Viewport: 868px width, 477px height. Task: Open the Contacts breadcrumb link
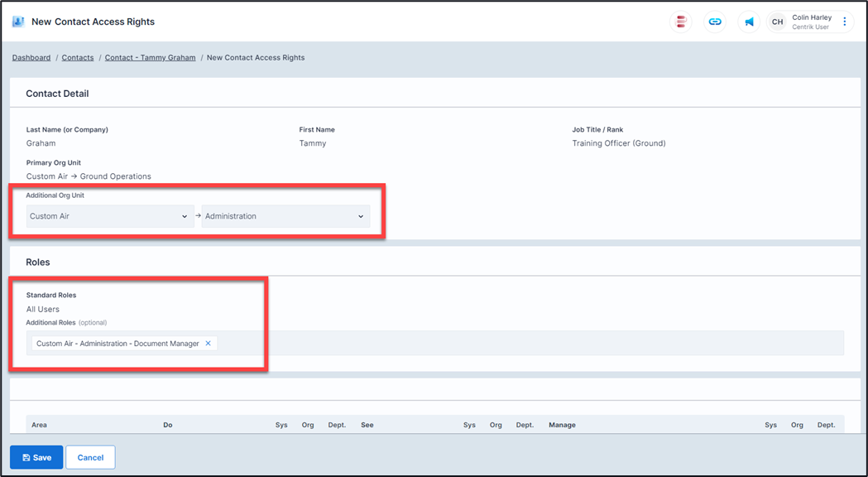click(78, 58)
